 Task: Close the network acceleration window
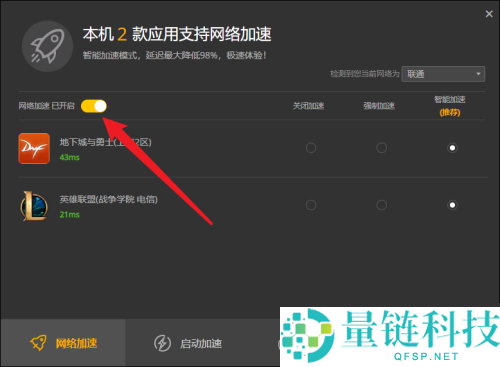489,14
